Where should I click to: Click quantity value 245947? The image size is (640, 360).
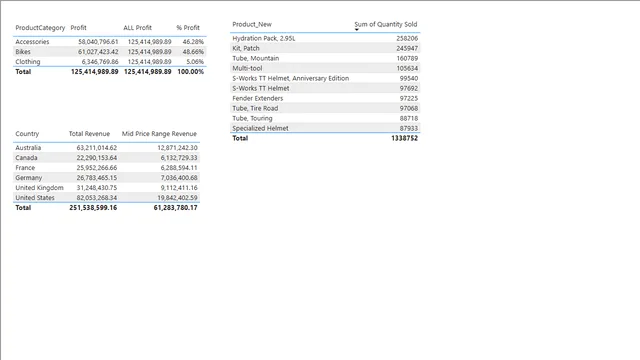tap(407, 48)
